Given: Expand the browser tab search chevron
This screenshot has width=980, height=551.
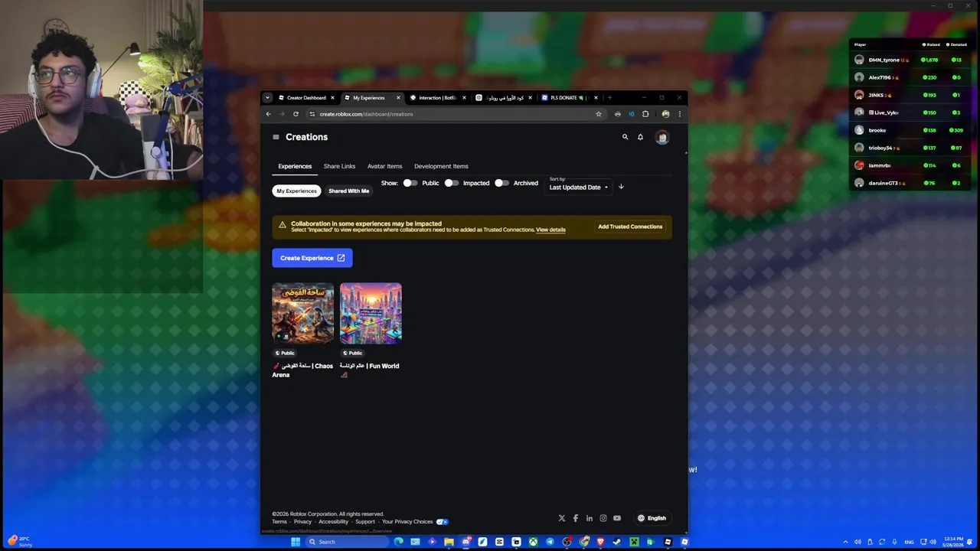Looking at the screenshot, I should tap(267, 98).
